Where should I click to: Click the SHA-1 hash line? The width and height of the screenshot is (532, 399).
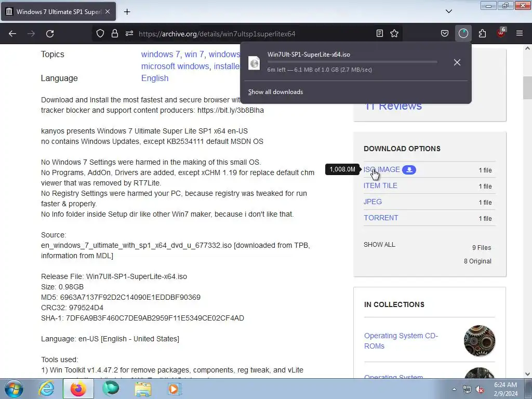[x=142, y=318]
